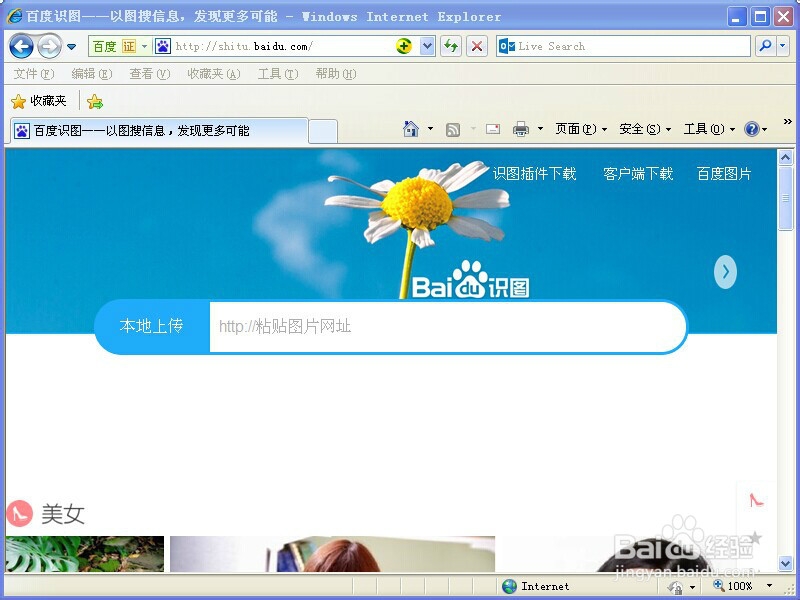The height and width of the screenshot is (600, 800).
Task: Open the search provider options dropdown
Action: pos(783,46)
